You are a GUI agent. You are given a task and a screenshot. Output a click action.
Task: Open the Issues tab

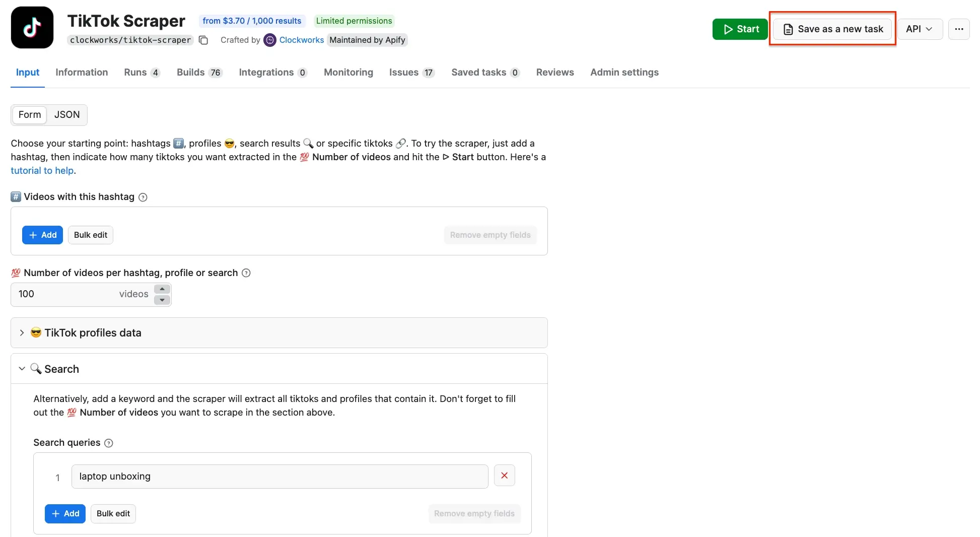[x=412, y=73]
